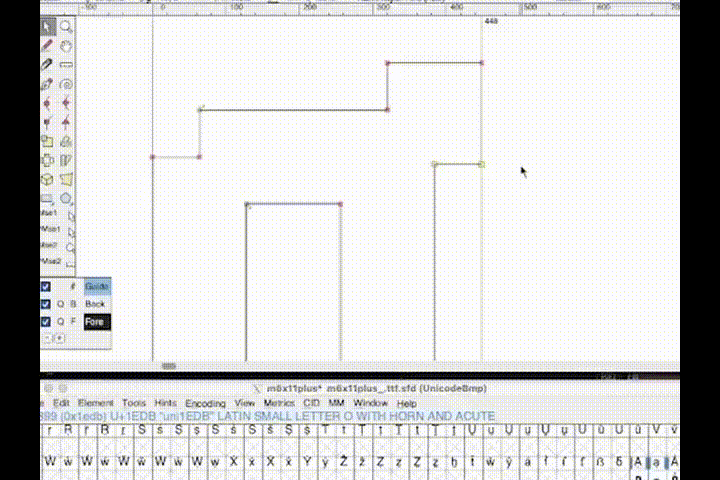The image size is (720, 480).
Task: Select the Back layer
Action: [96, 304]
